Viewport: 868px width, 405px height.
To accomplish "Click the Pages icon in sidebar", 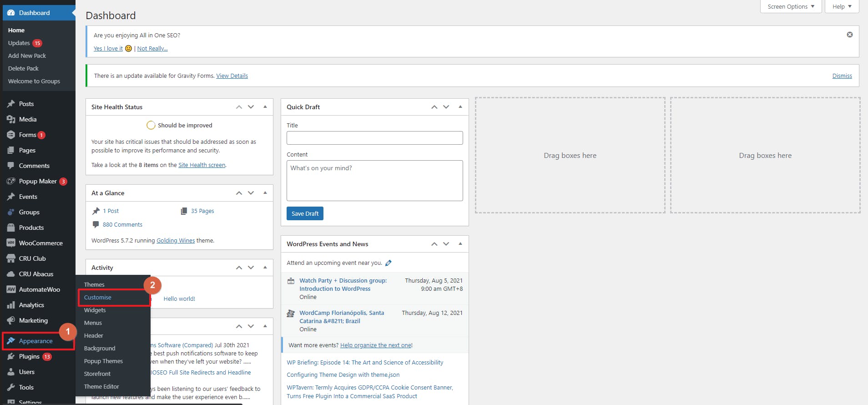I will 11,150.
